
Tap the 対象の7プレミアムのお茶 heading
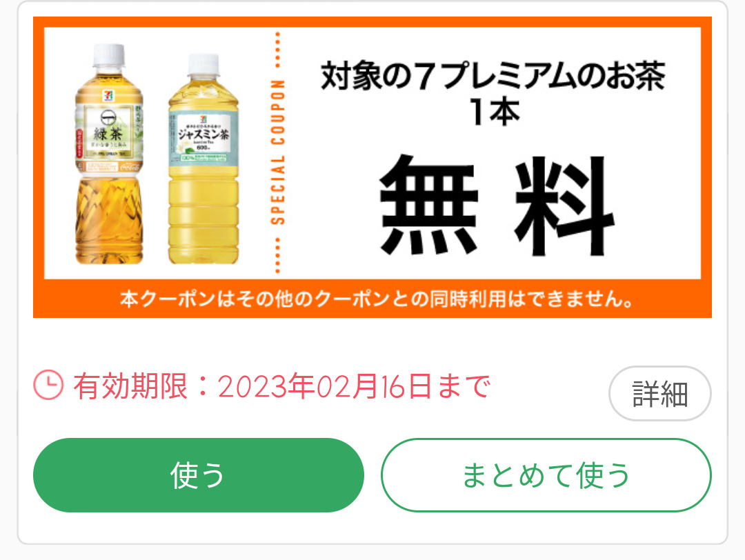pos(493,76)
